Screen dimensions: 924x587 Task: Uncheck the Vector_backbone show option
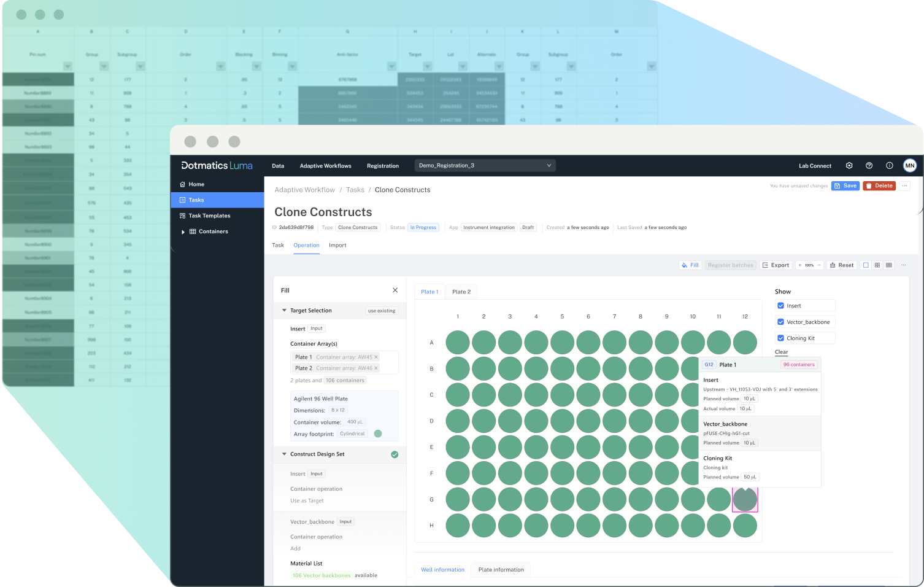click(780, 321)
